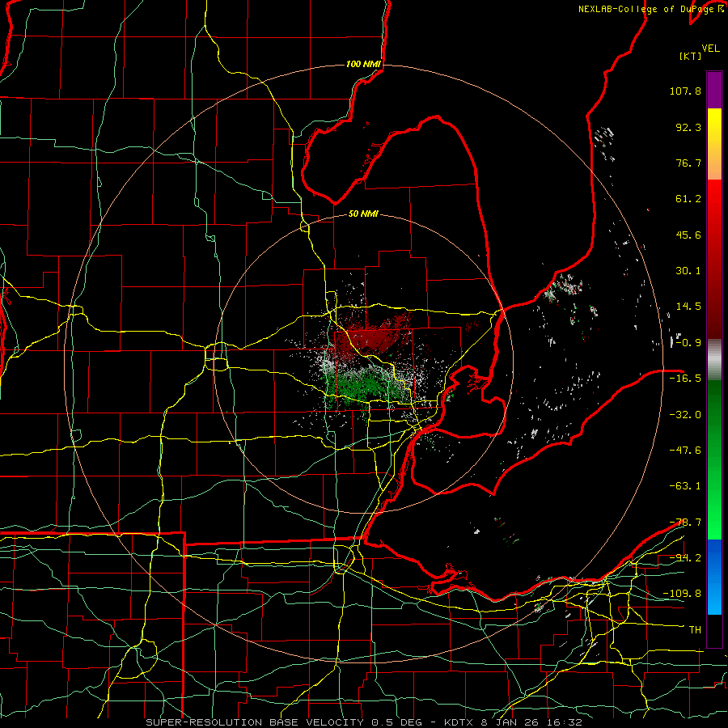Click the [KT] units label
Image resolution: width=728 pixels, height=728 pixels.
click(691, 56)
